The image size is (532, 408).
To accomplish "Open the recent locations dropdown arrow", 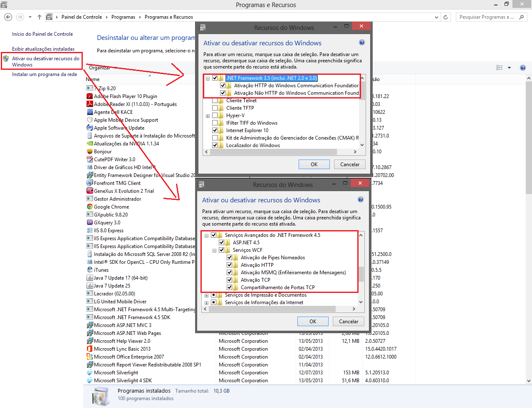I will (x=30, y=17).
